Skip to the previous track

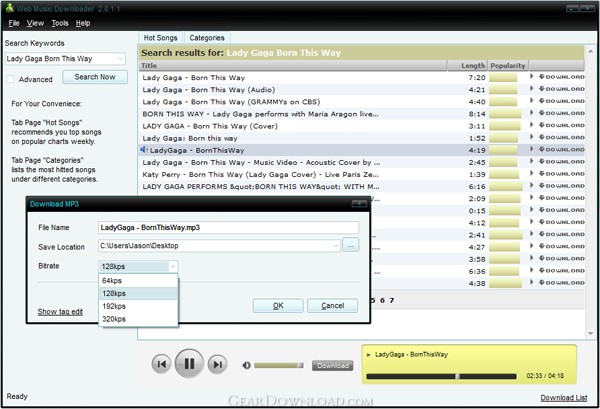pyautogui.click(x=161, y=364)
